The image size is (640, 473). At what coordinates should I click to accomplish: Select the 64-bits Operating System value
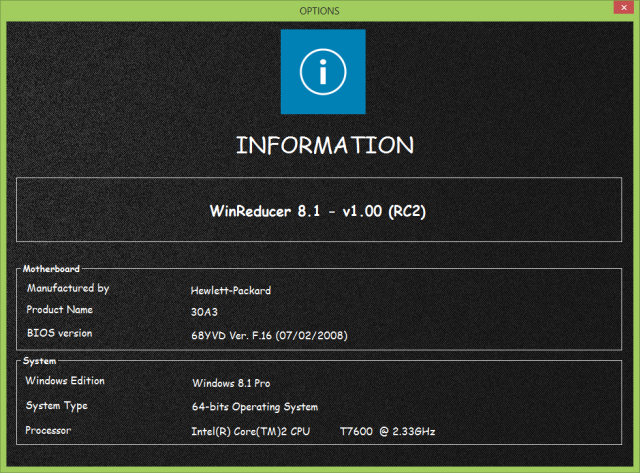[254, 408]
